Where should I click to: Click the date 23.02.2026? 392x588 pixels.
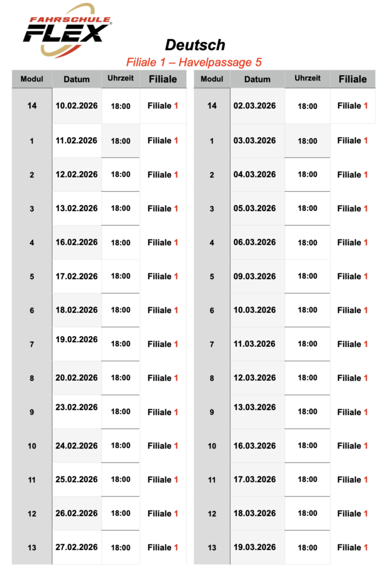(77, 408)
